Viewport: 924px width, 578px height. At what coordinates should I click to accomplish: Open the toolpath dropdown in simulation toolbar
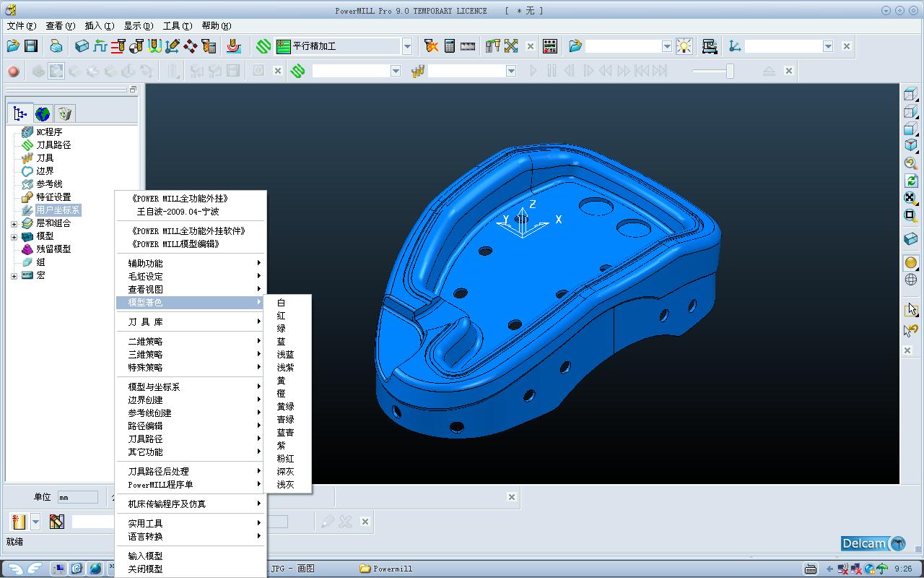396,71
